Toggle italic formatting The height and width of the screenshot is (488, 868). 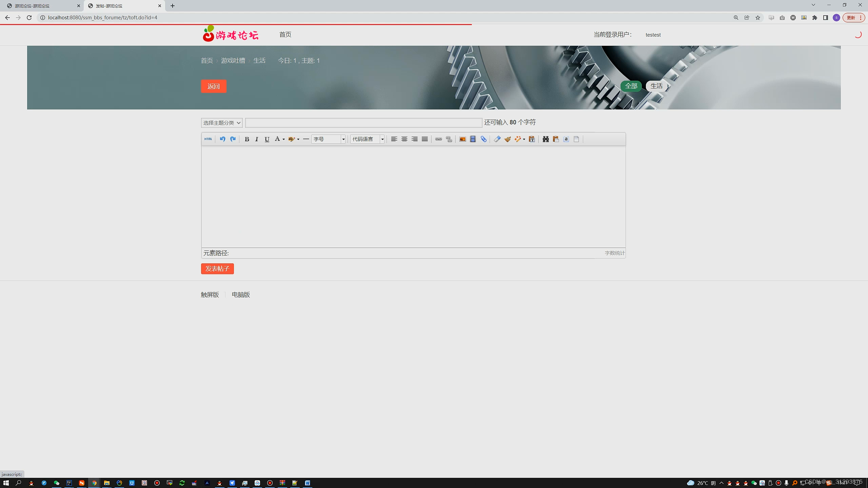click(x=257, y=139)
